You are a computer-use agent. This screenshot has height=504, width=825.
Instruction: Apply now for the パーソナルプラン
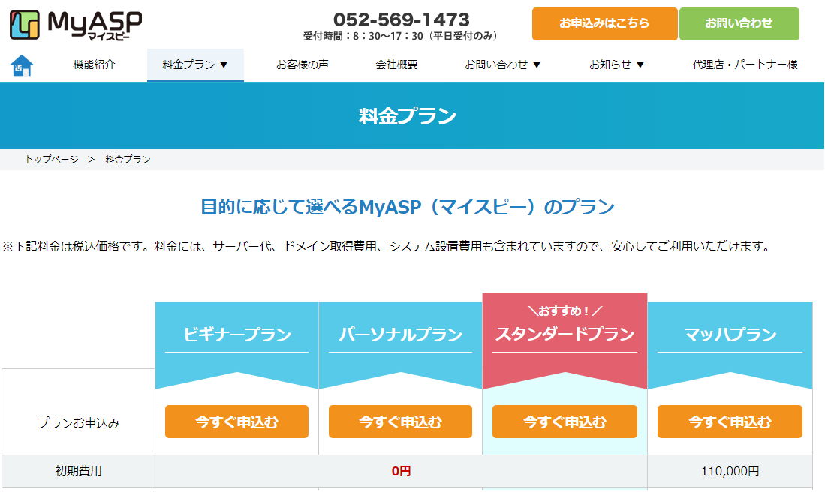coord(400,421)
